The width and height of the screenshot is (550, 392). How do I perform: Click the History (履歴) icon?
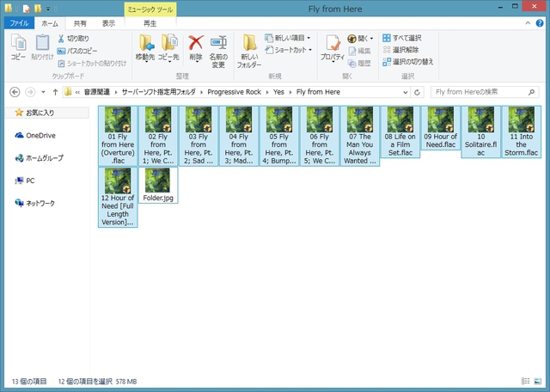(352, 63)
